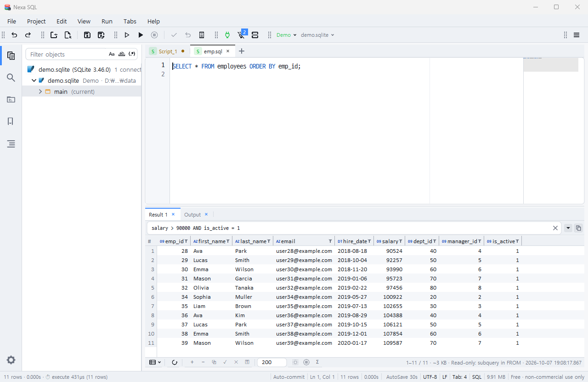Sort by the salary column header
The image size is (588, 382).
coord(389,241)
